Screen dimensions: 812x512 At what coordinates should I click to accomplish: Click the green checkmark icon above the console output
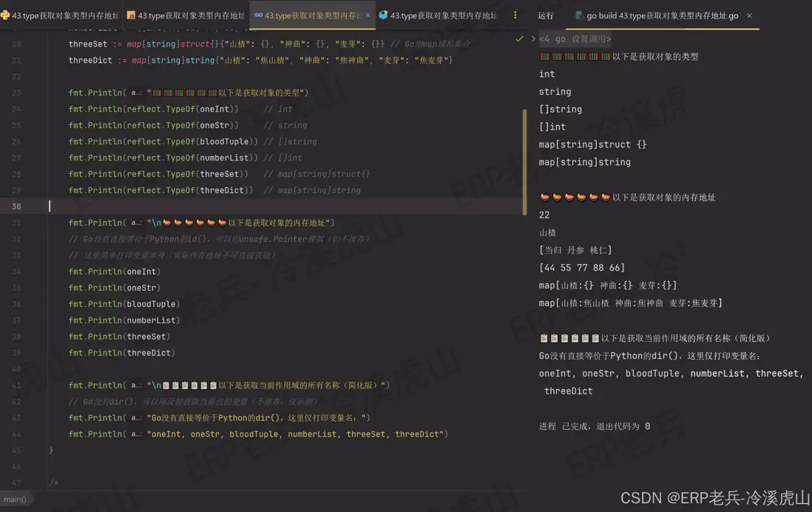pyautogui.click(x=519, y=38)
